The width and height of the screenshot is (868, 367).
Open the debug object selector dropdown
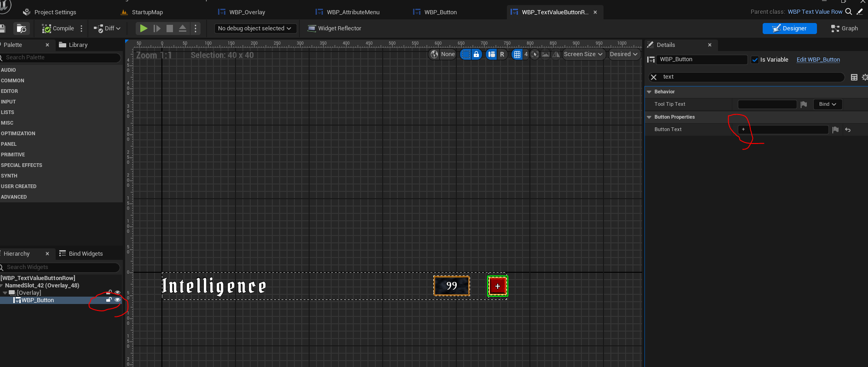[255, 29]
